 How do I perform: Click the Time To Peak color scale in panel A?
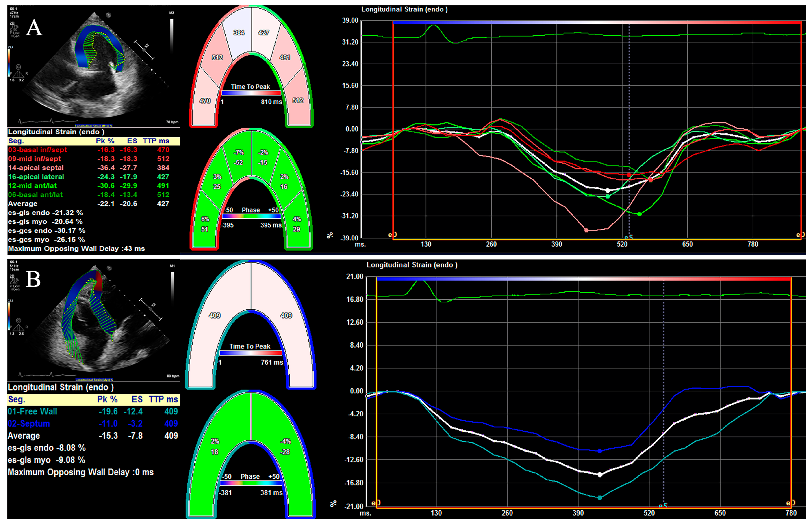[x=251, y=93]
